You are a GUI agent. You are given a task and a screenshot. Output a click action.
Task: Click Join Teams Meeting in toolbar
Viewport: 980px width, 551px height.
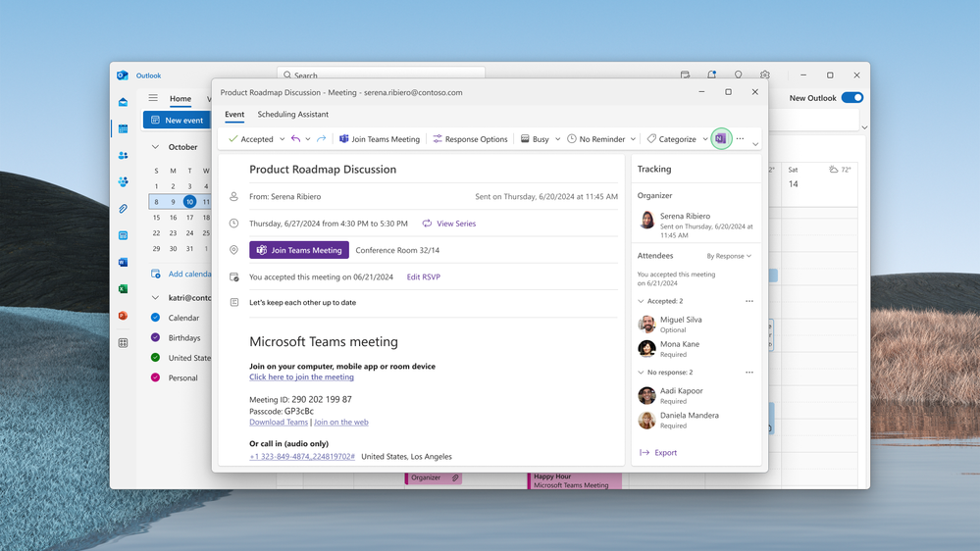[x=380, y=138]
